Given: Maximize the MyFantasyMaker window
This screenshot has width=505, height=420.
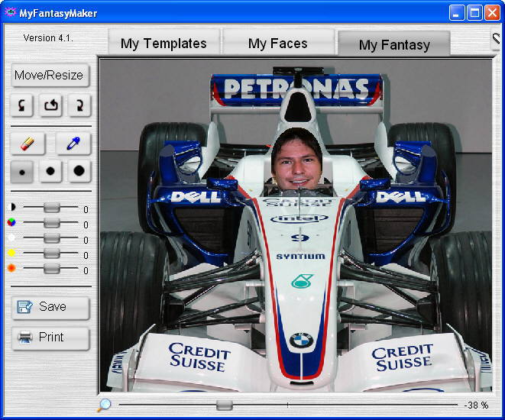Looking at the screenshot, I should pos(474,13).
